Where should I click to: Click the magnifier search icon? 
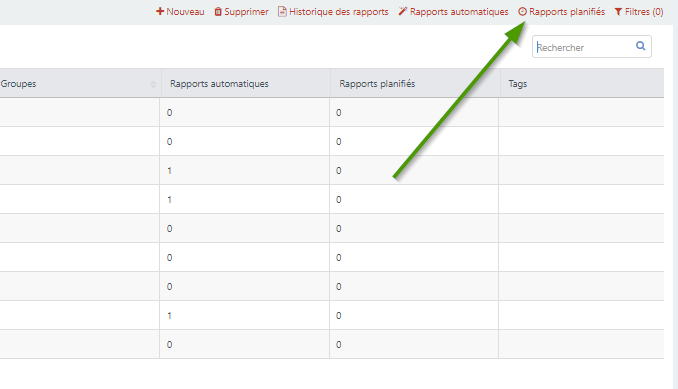click(640, 46)
